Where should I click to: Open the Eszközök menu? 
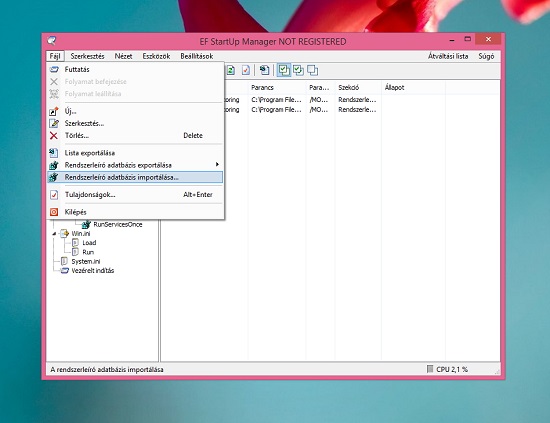[156, 56]
